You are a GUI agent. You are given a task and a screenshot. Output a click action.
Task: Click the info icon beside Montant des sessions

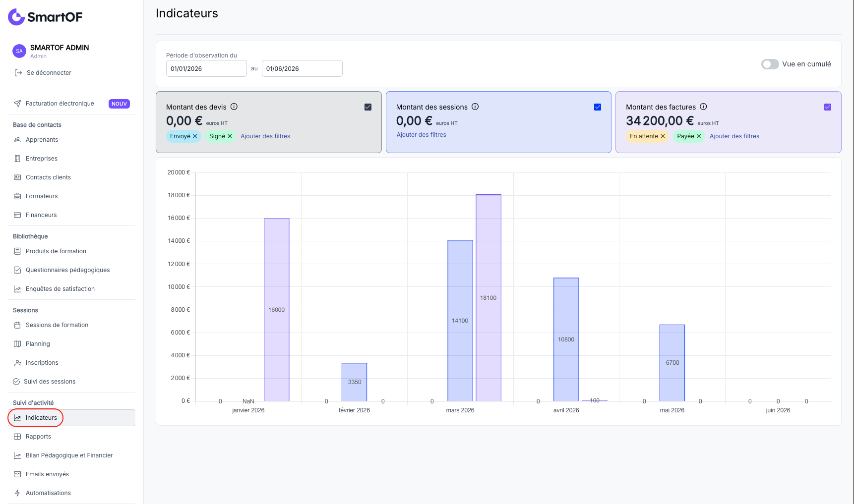(x=475, y=107)
